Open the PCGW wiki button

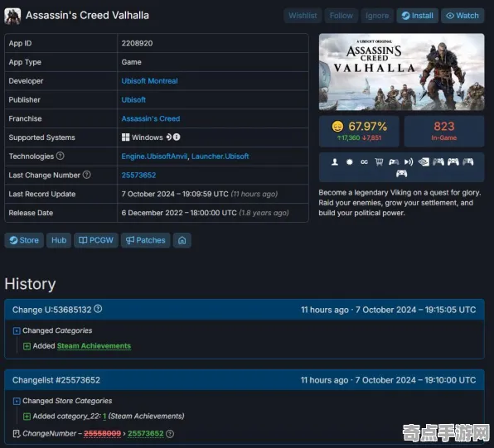coord(96,240)
